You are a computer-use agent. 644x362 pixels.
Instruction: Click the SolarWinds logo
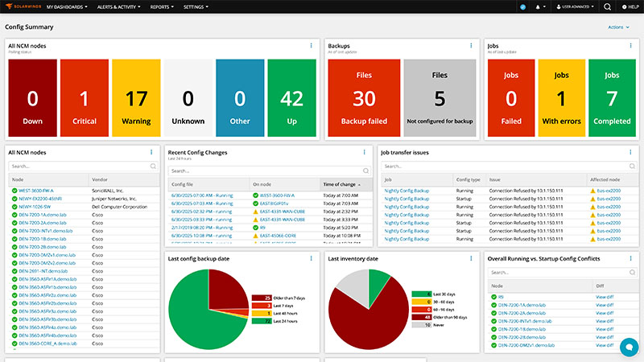coord(23,6)
